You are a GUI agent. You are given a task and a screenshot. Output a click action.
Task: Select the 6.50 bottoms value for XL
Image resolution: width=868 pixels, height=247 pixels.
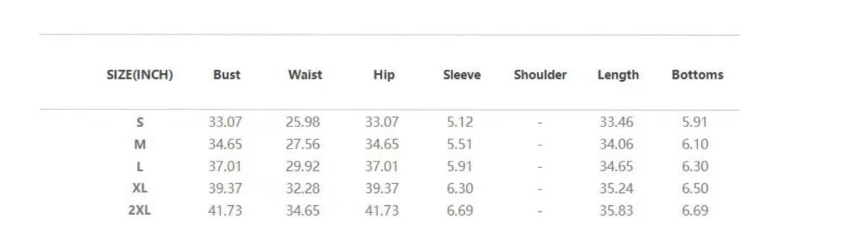tap(695, 188)
